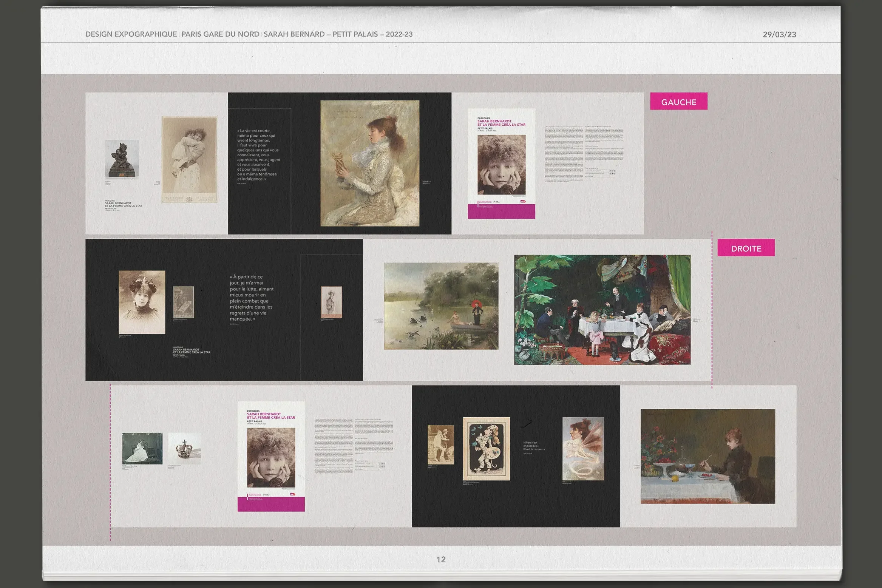The height and width of the screenshot is (588, 882).
Task: Open the garden luncheon painting
Action: (x=602, y=310)
